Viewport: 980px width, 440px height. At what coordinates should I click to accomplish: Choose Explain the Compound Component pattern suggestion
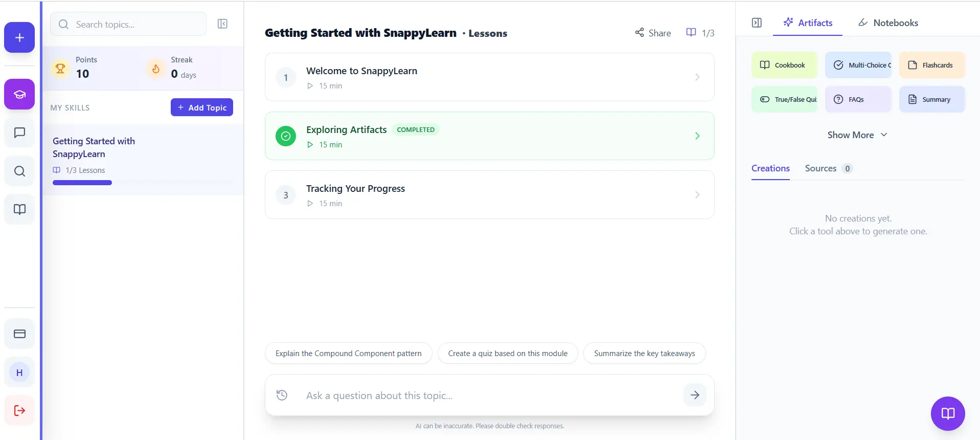point(349,354)
